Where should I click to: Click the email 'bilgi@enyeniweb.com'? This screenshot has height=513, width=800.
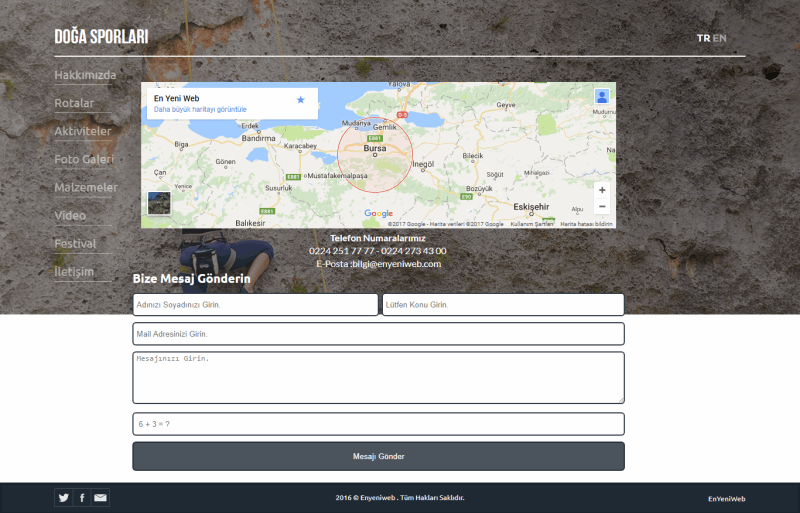pos(396,264)
